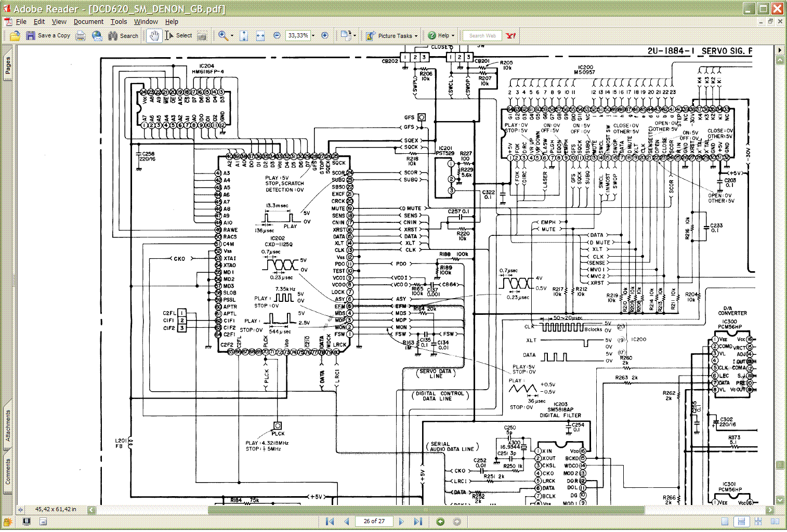The height and width of the screenshot is (532, 787).
Task: Click the Save a Copy button
Action: tap(48, 35)
